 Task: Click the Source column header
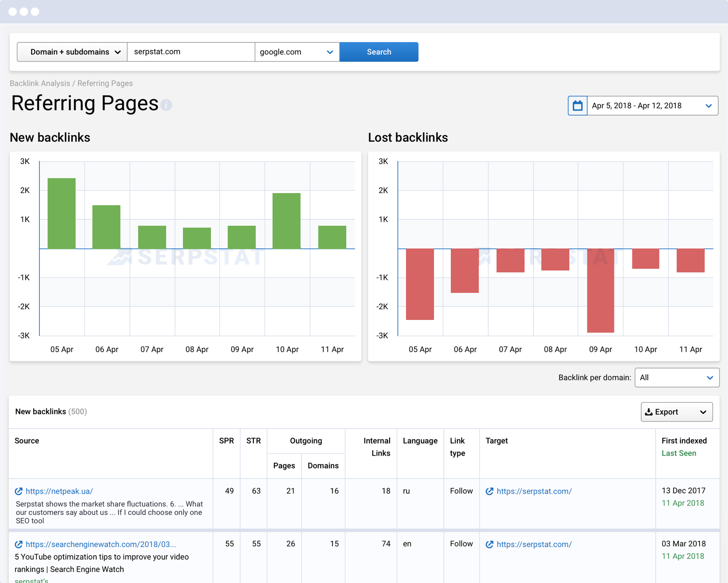coord(27,441)
